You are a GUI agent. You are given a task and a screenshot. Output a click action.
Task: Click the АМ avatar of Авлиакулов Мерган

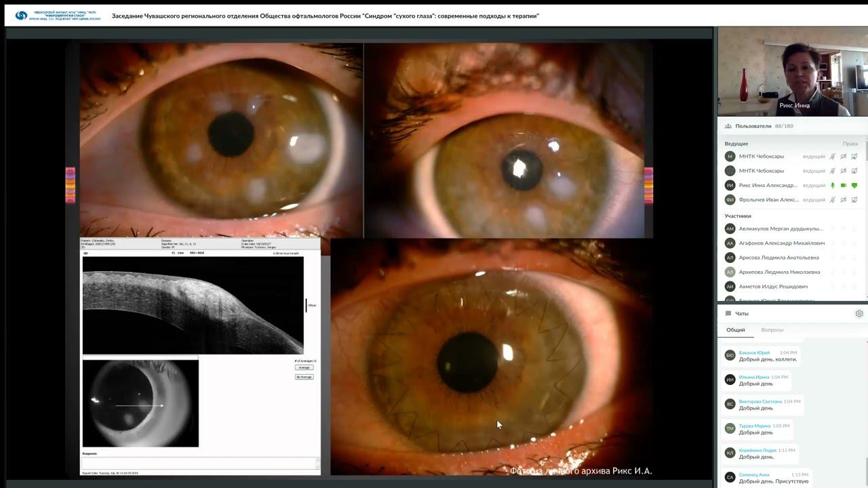click(x=730, y=228)
